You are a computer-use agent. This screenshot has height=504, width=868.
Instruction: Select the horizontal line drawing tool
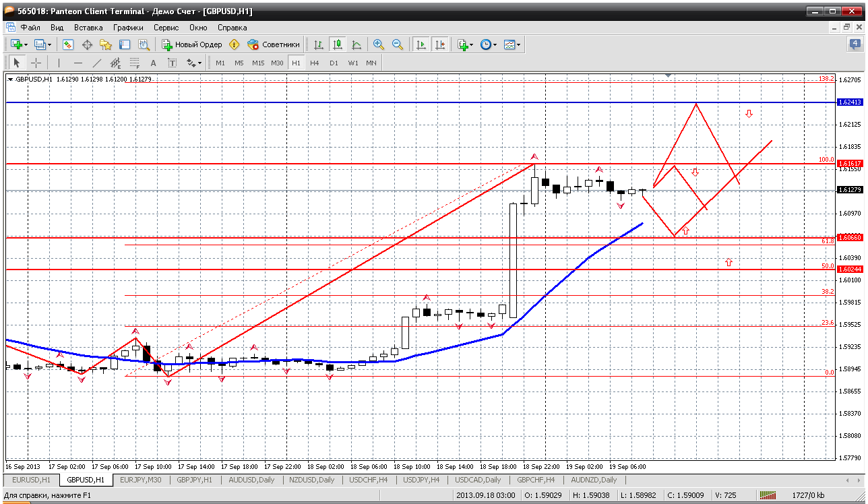pyautogui.click(x=78, y=63)
